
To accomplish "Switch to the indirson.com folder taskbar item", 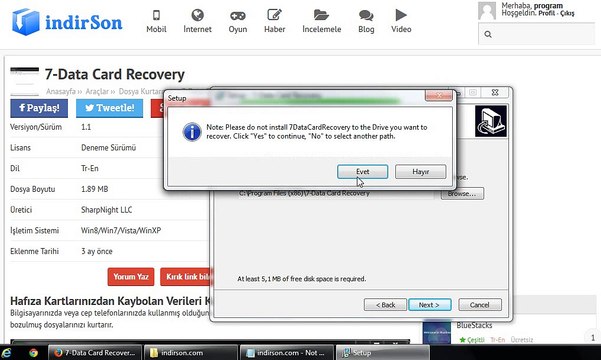I will (190, 352).
